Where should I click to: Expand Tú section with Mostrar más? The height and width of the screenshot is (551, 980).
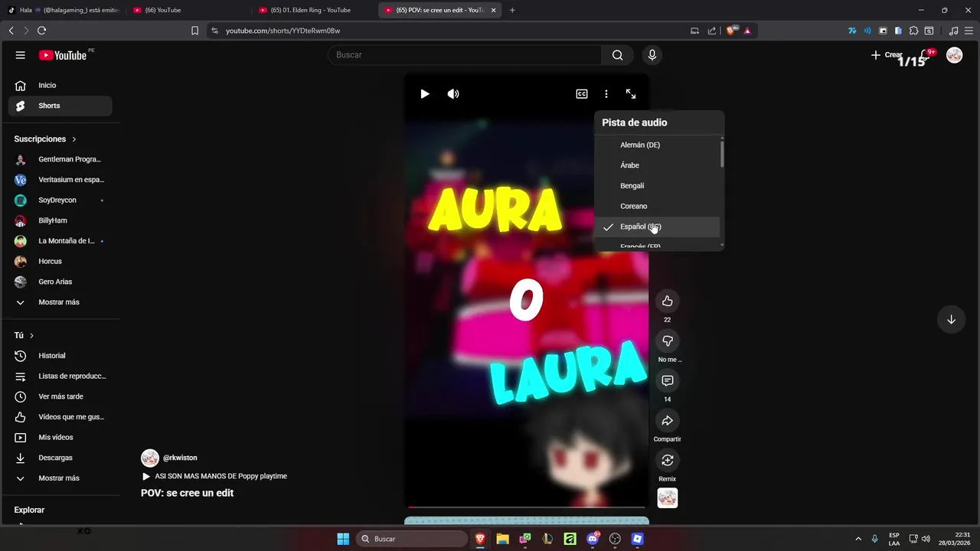coord(60,478)
